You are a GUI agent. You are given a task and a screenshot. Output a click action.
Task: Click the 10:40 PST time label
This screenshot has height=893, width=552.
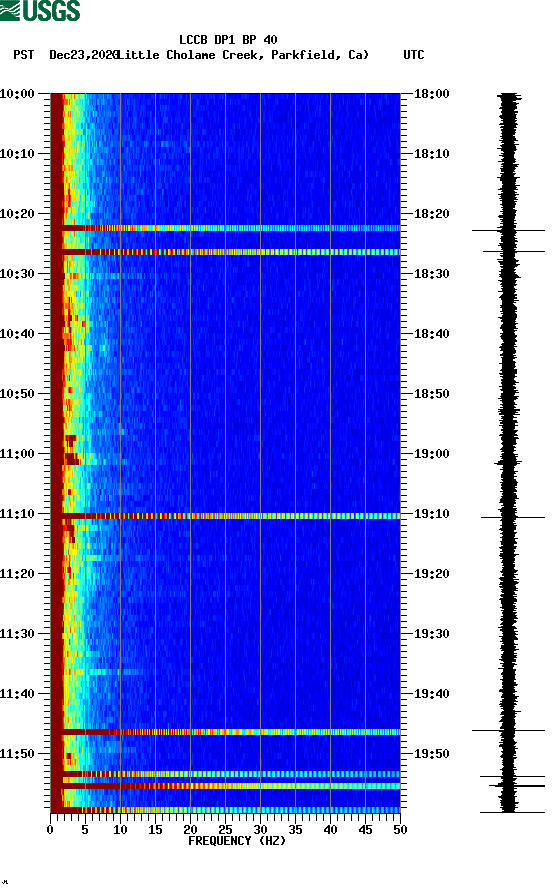coord(17,334)
